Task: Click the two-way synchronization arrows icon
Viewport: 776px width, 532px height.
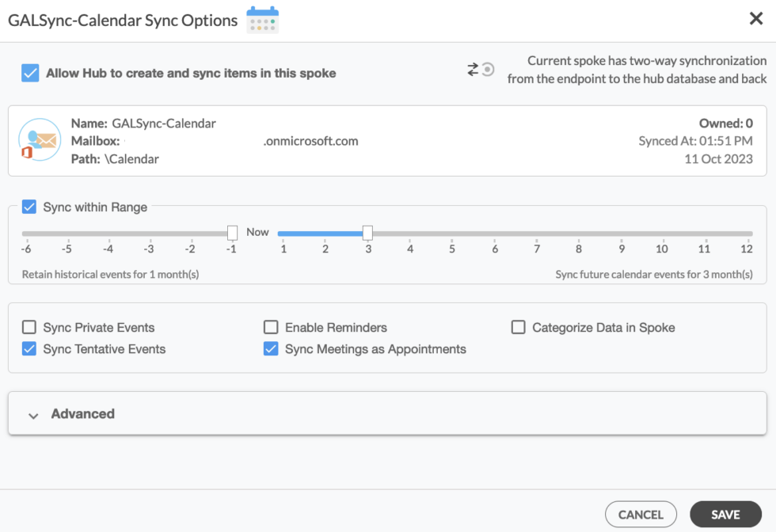Action: 474,69
